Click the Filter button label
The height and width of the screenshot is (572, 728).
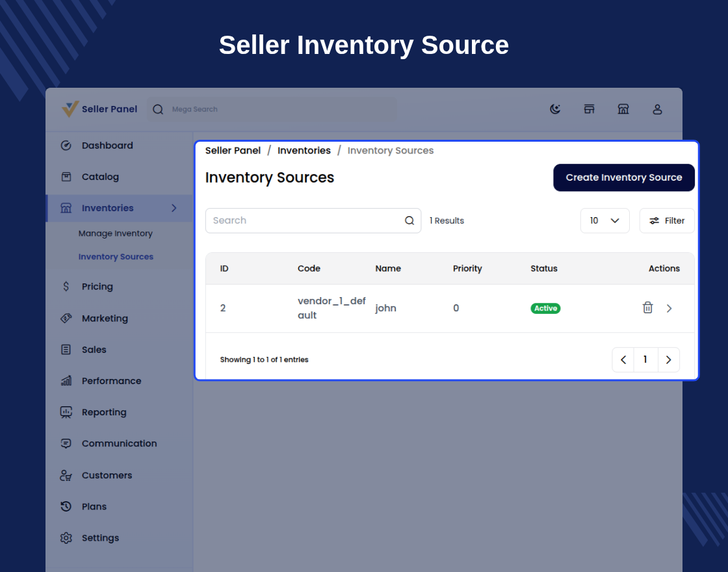coord(675,220)
